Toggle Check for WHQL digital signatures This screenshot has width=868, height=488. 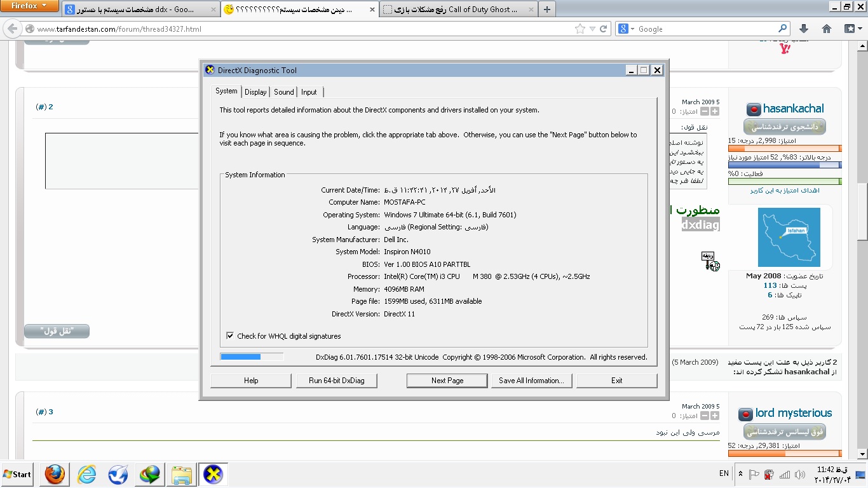coord(230,336)
